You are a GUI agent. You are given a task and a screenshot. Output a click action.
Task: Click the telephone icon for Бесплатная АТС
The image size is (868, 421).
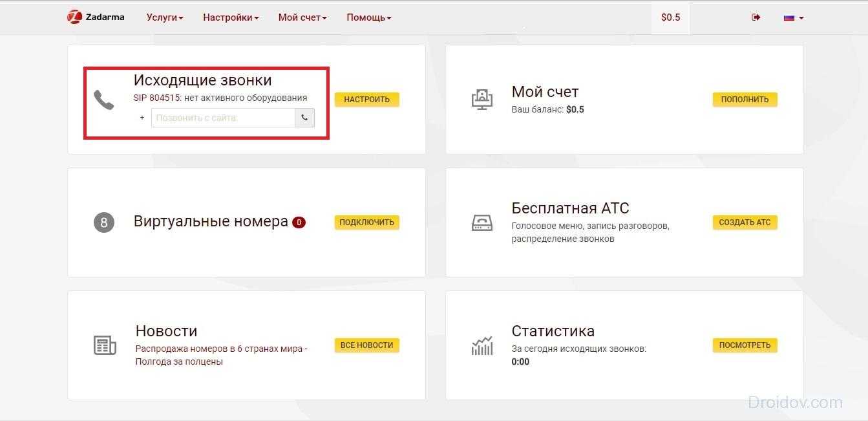point(482,222)
